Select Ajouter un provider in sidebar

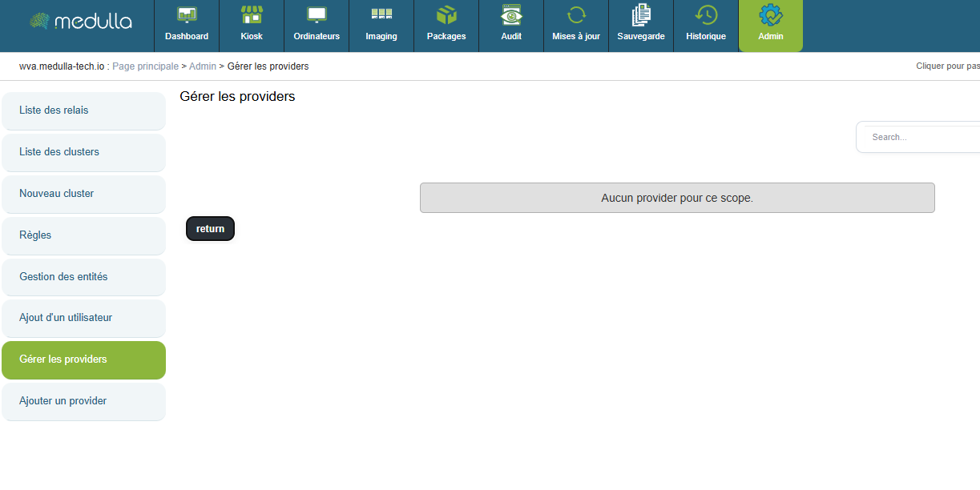(x=83, y=401)
